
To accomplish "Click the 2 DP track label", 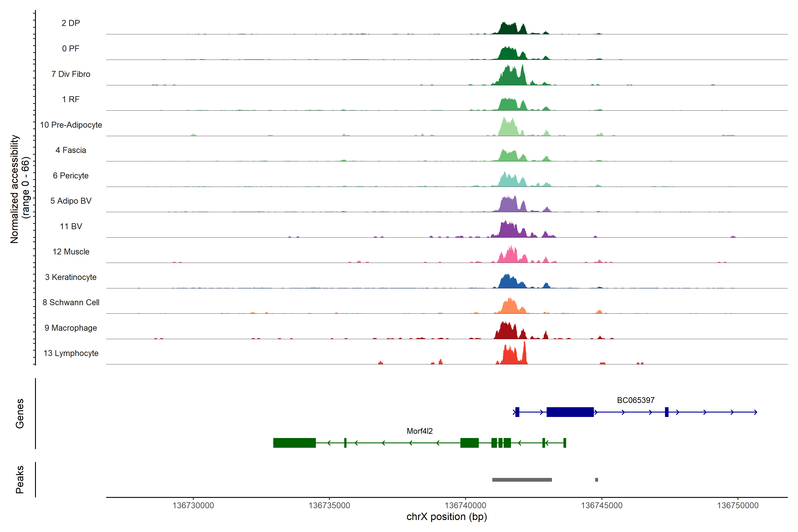I will click(x=70, y=23).
